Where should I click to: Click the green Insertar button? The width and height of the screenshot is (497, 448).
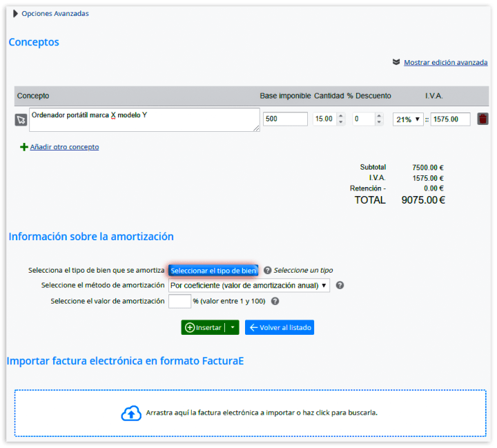coord(203,327)
